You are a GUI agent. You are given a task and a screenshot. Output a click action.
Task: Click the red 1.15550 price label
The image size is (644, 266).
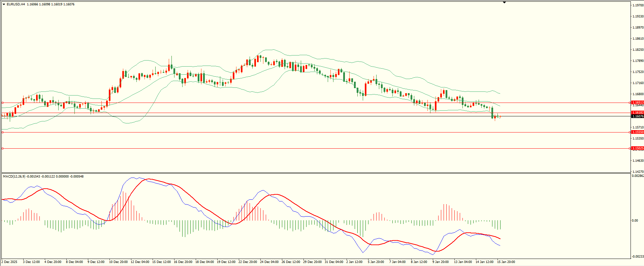[x=638, y=132]
